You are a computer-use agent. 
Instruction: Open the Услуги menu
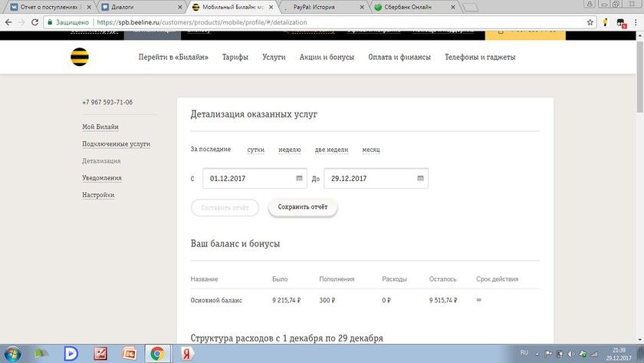[274, 57]
